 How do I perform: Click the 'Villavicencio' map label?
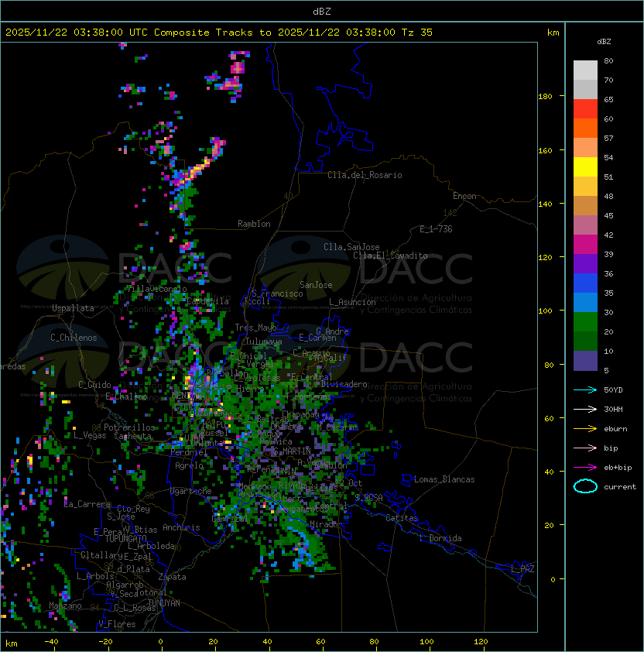click(x=156, y=289)
